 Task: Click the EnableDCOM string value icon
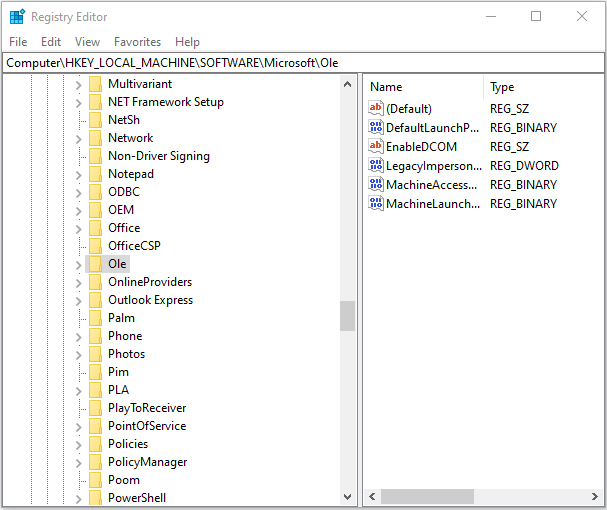[x=376, y=146]
